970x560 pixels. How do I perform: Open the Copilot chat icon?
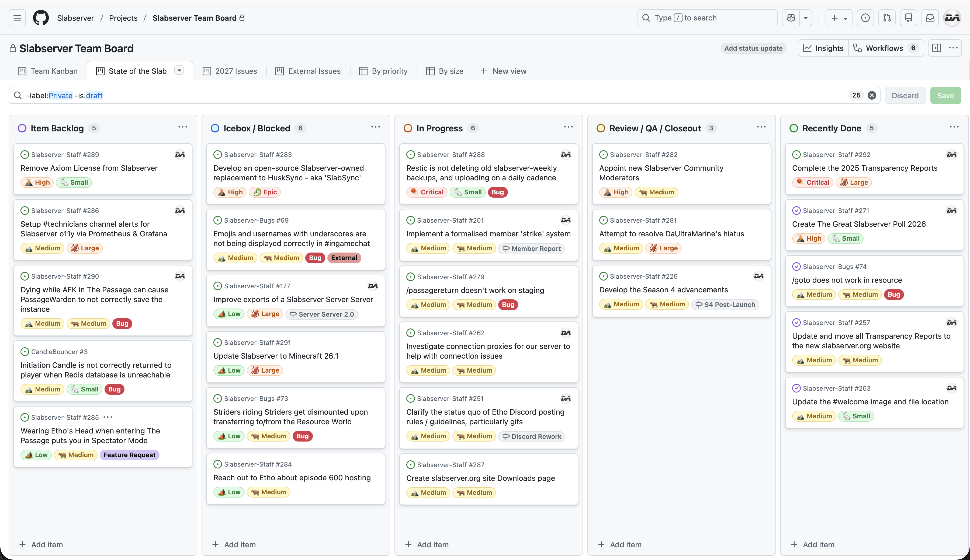click(x=791, y=18)
